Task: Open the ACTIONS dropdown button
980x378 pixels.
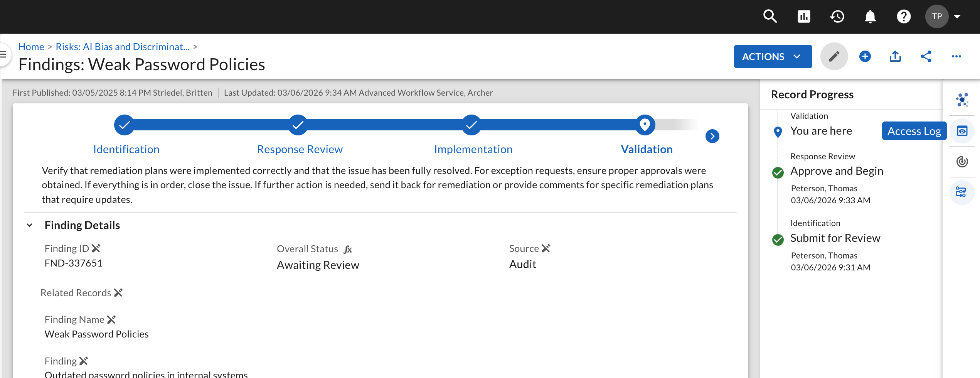Action: (x=773, y=57)
